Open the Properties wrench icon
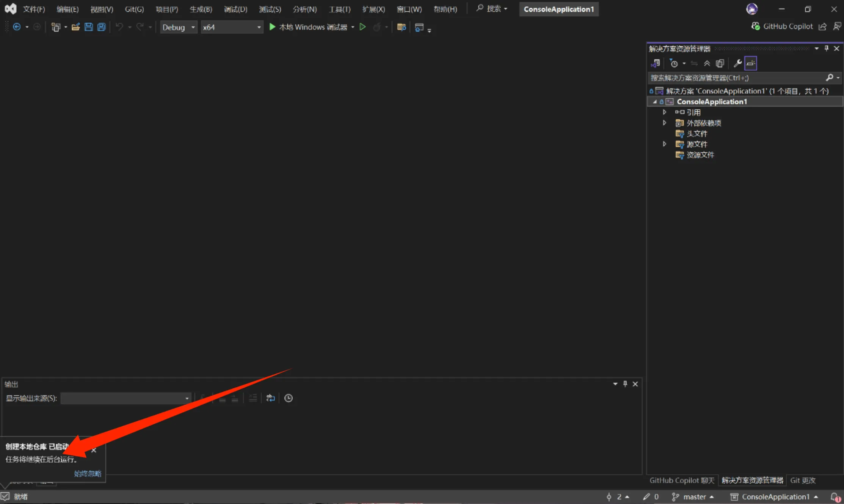 click(x=737, y=63)
